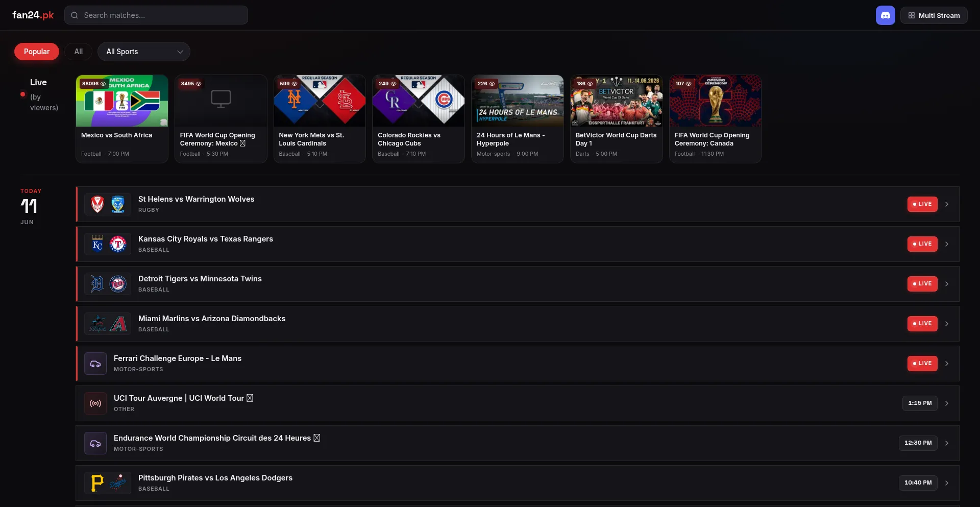This screenshot has height=507, width=980.
Task: Click LIVE badge for Ferrari Challenge Europe
Action: click(x=922, y=364)
